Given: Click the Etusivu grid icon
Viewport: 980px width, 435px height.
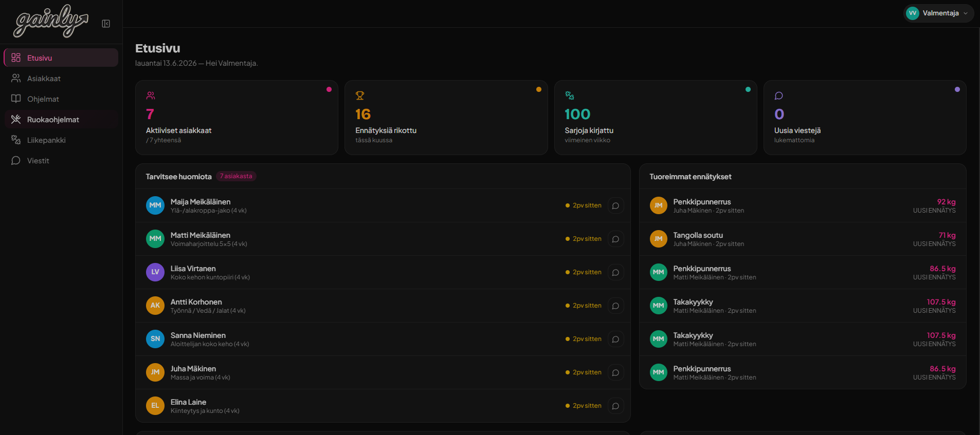Looking at the screenshot, I should pyautogui.click(x=16, y=58).
